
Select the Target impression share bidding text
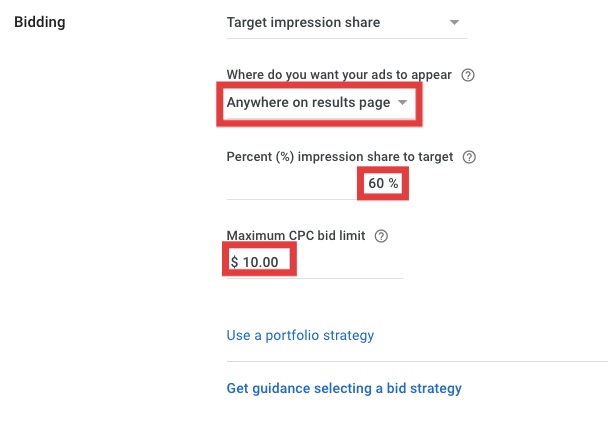tap(303, 22)
